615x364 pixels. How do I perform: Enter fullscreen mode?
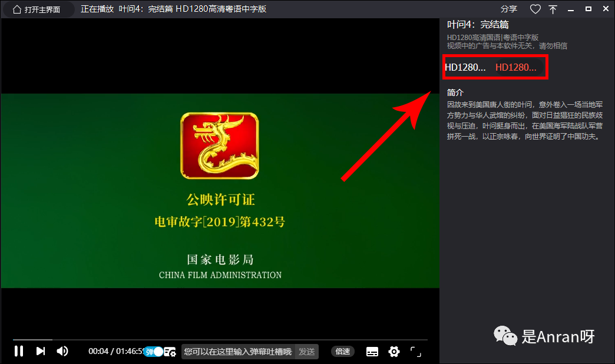416,352
